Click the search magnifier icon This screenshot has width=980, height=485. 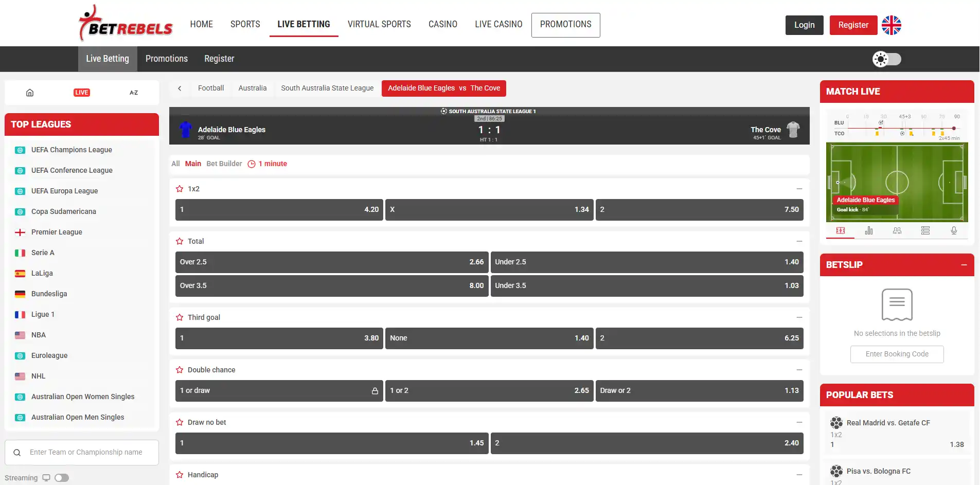point(17,453)
